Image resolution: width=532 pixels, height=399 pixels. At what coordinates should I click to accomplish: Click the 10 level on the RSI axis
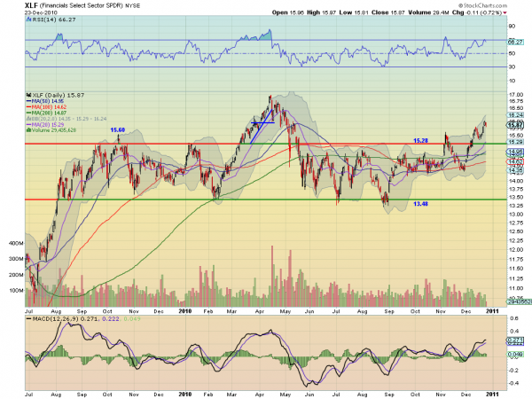pos(512,81)
